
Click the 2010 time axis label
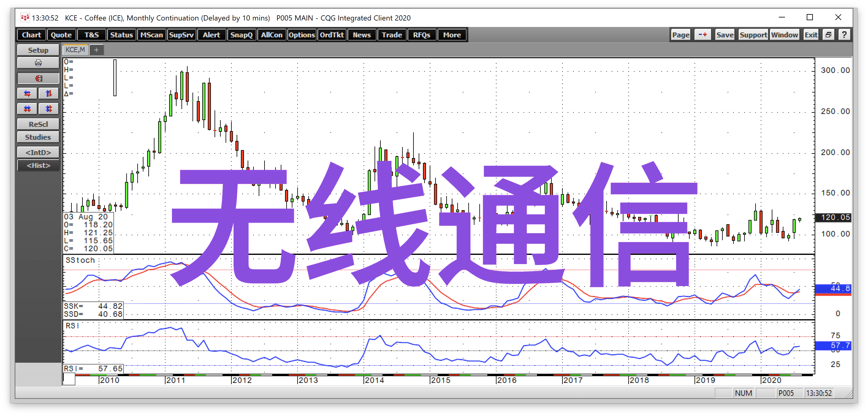(x=109, y=380)
